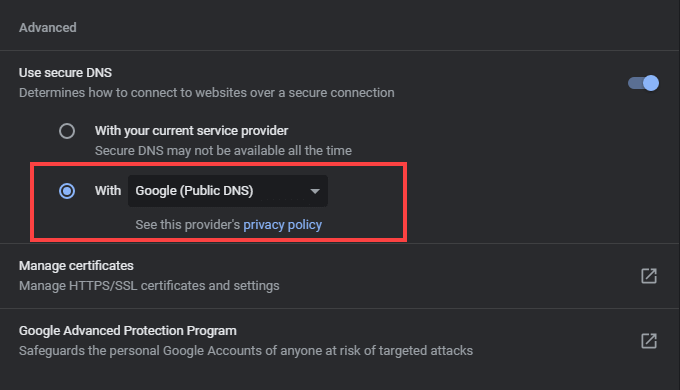Image resolution: width=680 pixels, height=390 pixels.
Task: Click the 'With your current service provider' label
Action: coord(191,131)
